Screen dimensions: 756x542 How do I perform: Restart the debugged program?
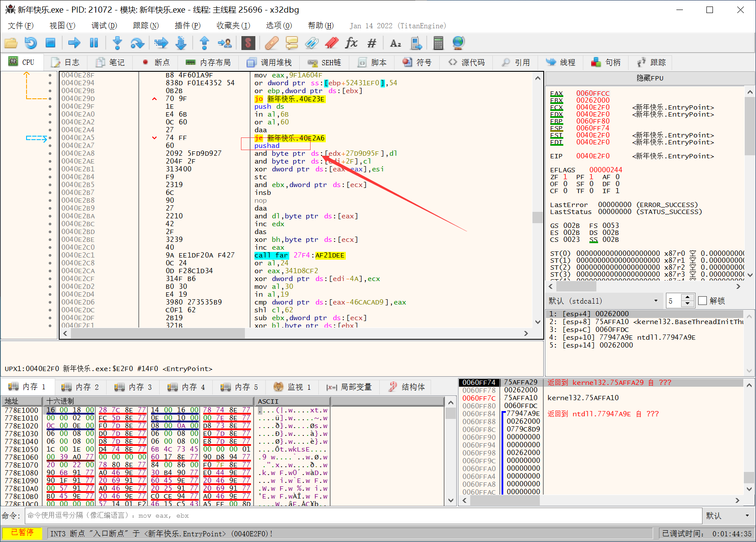point(30,43)
